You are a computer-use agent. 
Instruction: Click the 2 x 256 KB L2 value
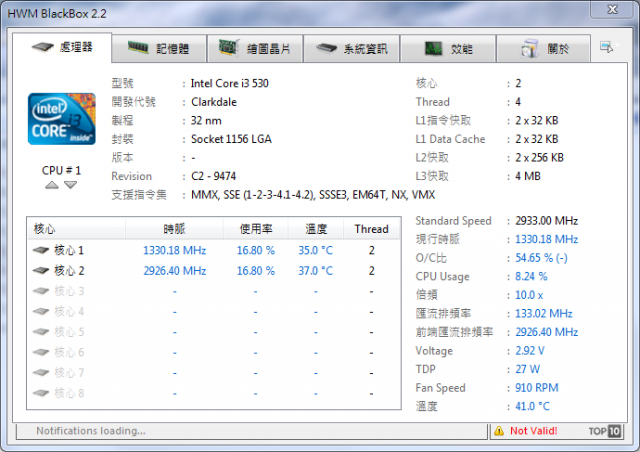coord(539,158)
